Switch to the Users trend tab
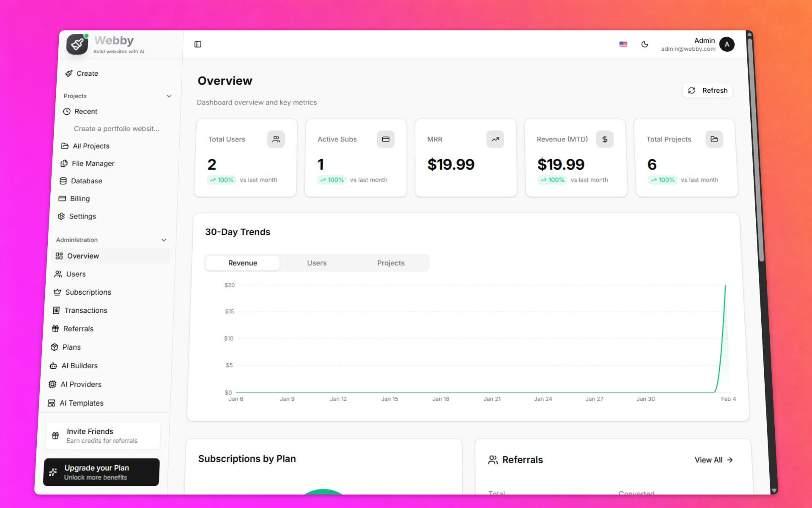Image resolution: width=812 pixels, height=508 pixels. point(316,262)
